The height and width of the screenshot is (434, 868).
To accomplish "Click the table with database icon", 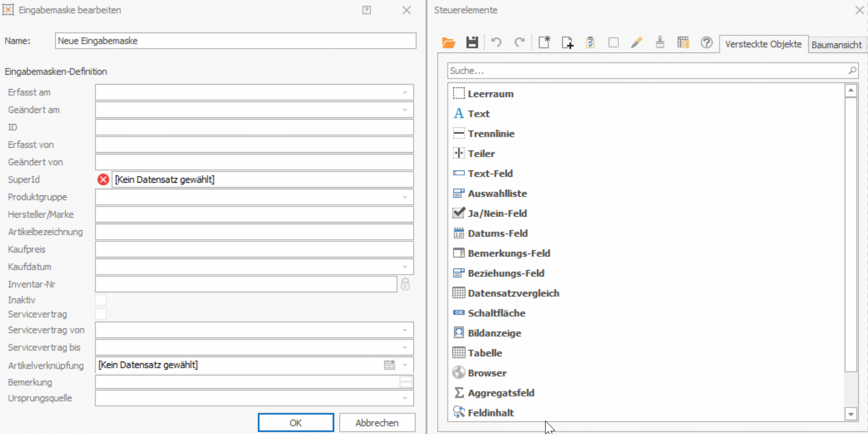I will [x=683, y=43].
